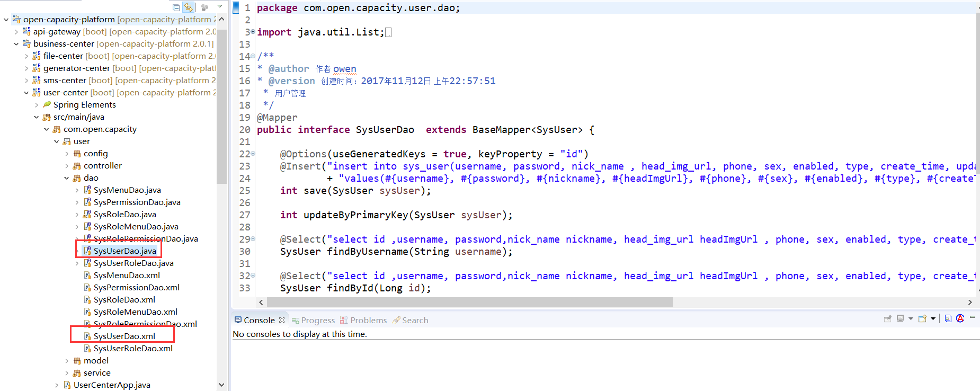Screen dimensions: 980x391
Task: Click the SysPermissionDao.java file icon
Action: click(87, 202)
